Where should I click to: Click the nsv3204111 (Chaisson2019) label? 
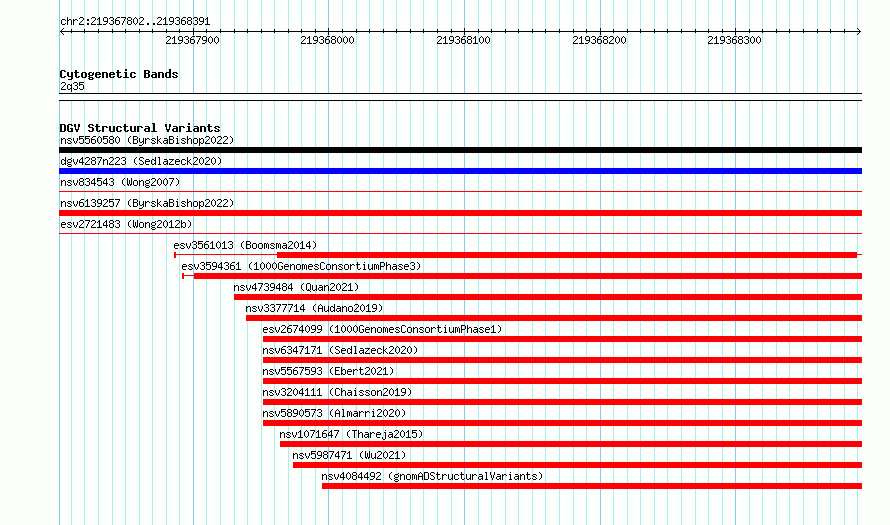(337, 392)
